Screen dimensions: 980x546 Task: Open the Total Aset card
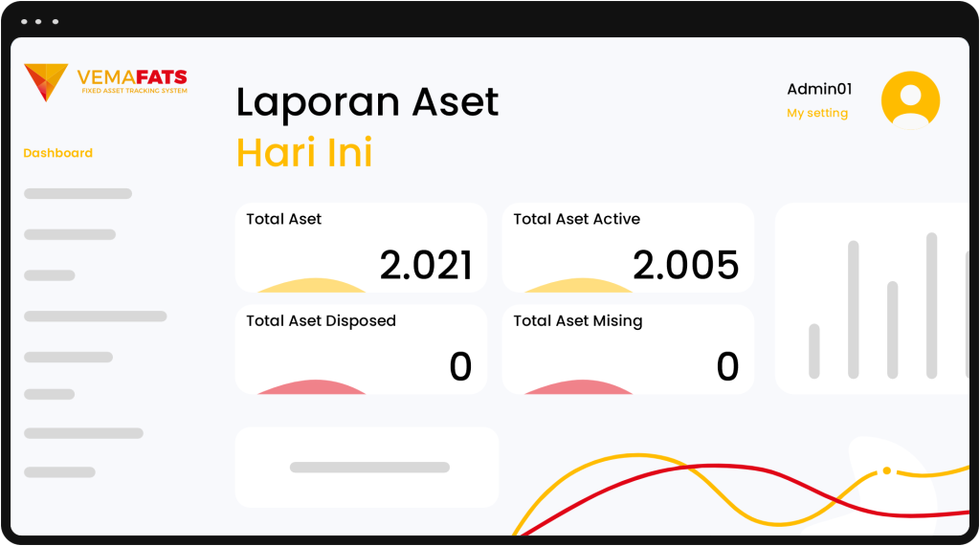coord(361,248)
